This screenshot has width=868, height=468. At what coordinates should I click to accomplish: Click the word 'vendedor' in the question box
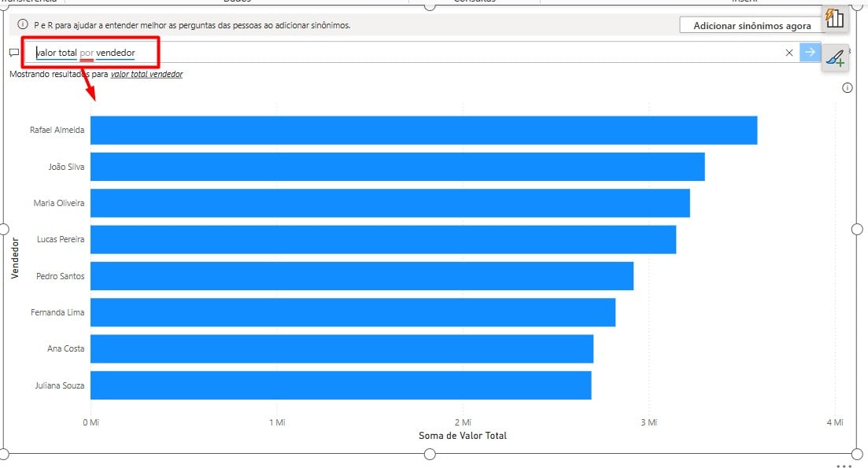tap(116, 53)
